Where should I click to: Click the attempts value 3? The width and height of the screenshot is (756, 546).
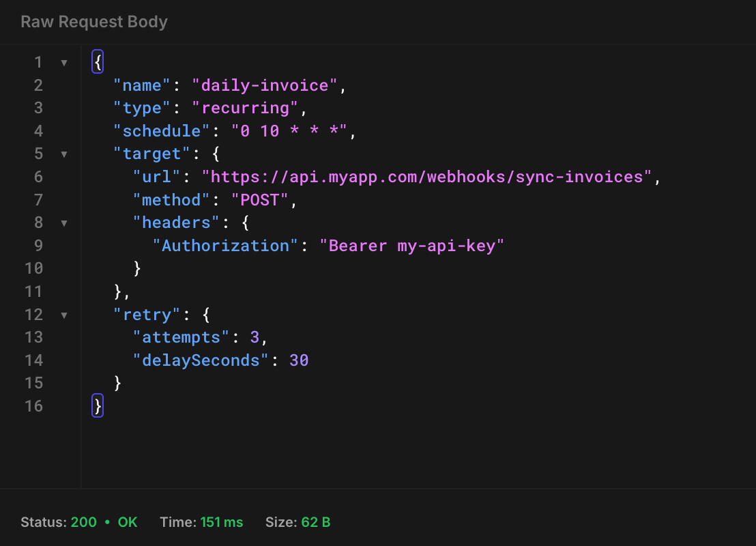[255, 337]
